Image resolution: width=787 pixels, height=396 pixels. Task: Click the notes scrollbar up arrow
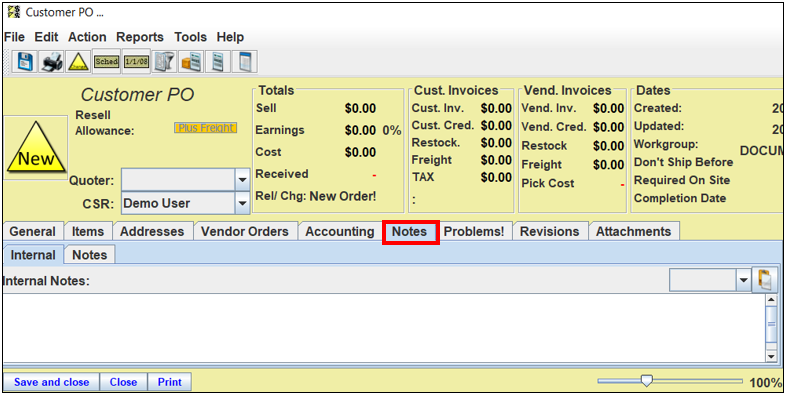[x=771, y=300]
